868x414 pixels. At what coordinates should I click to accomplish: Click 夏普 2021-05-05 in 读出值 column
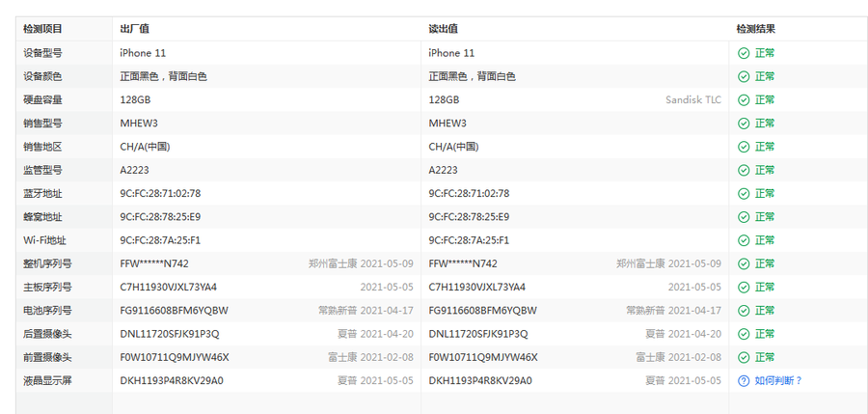[x=684, y=381]
